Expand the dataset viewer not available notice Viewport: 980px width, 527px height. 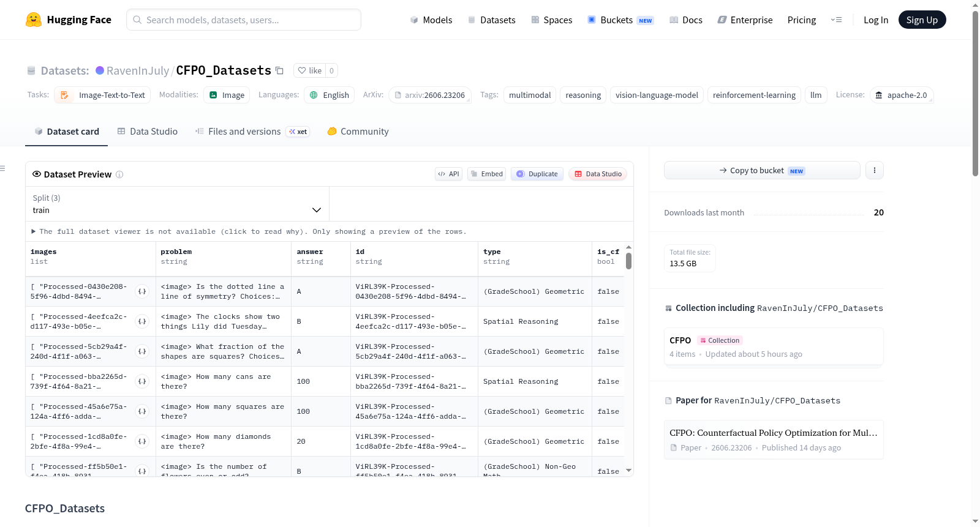click(x=249, y=231)
